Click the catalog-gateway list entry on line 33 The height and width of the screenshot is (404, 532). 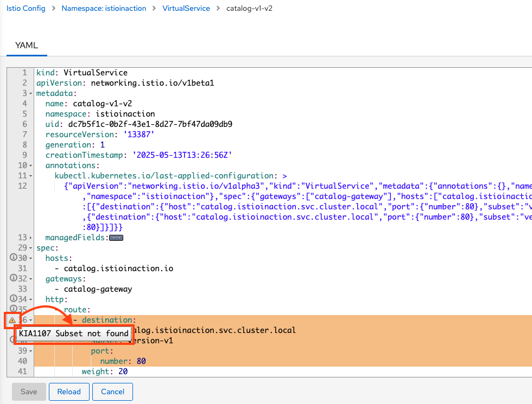(x=98, y=289)
